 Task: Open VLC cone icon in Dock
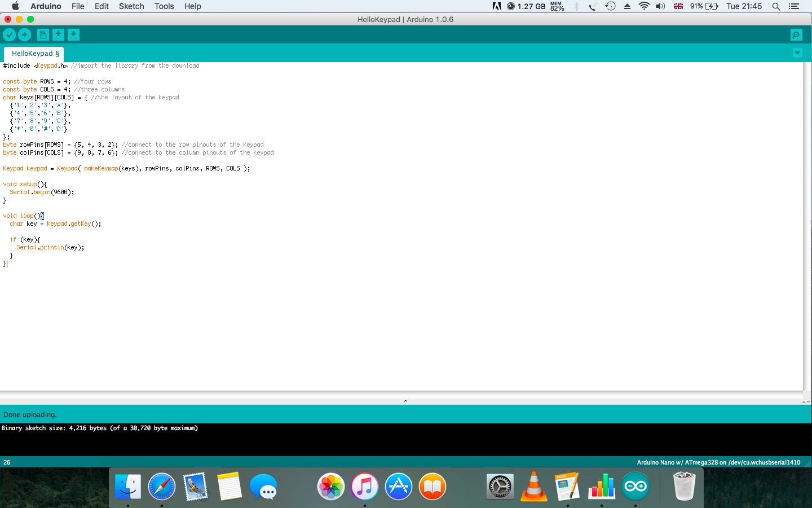pyautogui.click(x=533, y=487)
